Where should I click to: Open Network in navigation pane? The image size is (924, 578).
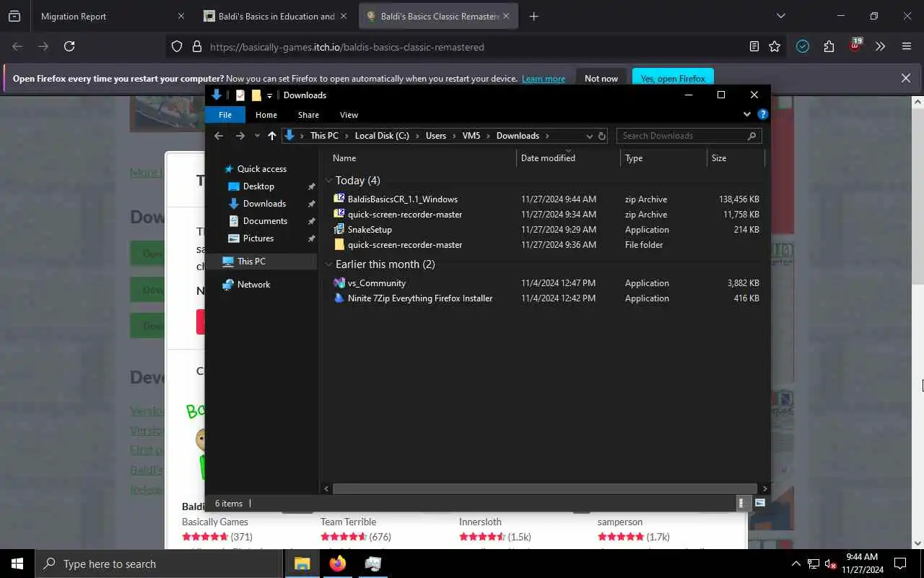253,285
